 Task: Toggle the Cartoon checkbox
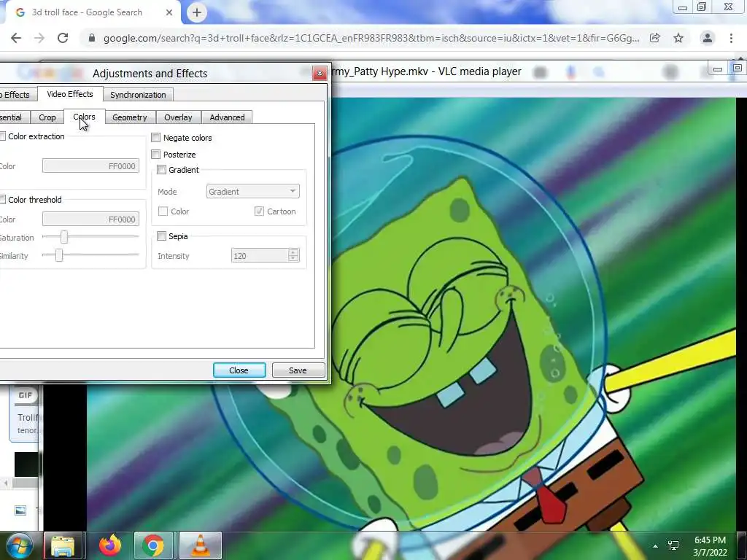[x=259, y=211]
